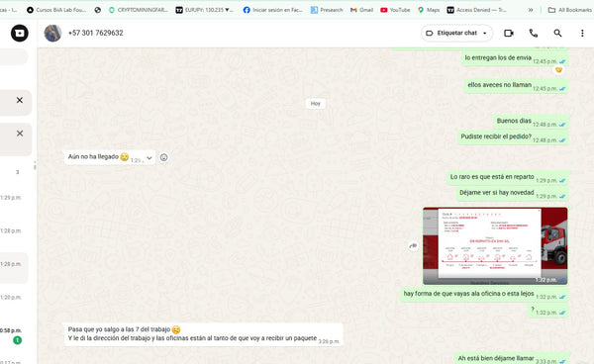This screenshot has width=594, height=364.
Task: Select message 'Lo raro es que está en reparto'
Action: tap(508, 177)
